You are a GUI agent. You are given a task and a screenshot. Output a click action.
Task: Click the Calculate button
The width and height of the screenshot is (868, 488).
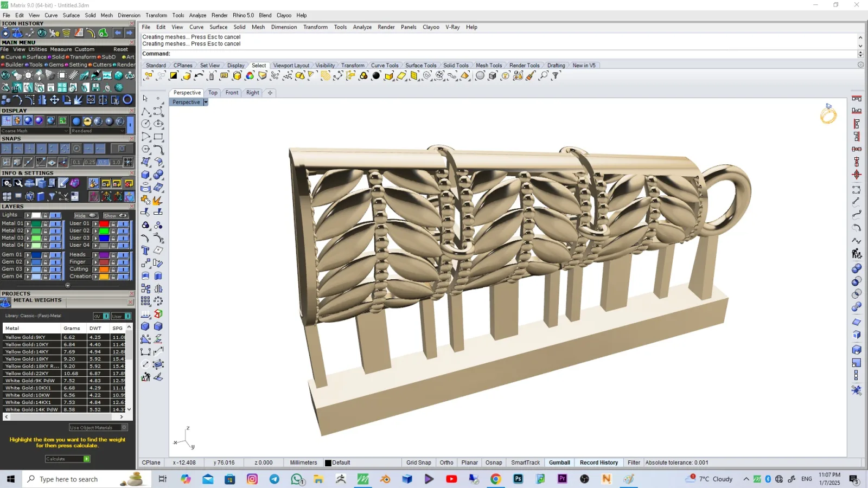click(x=68, y=459)
